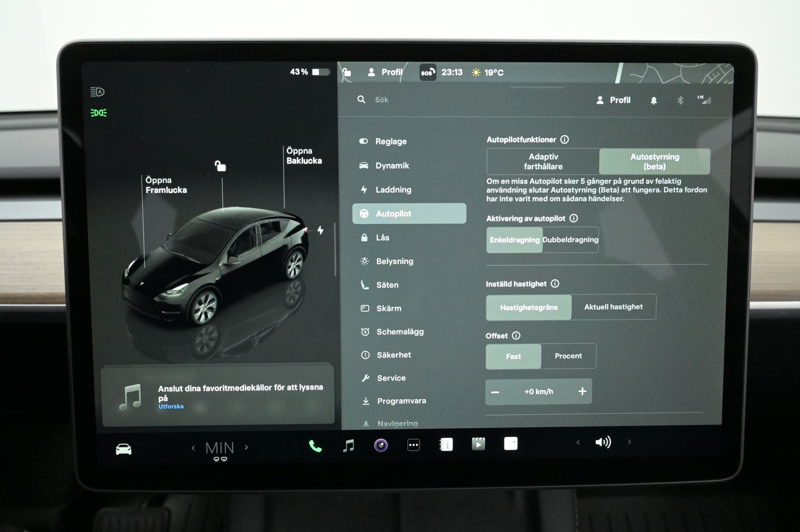Tap the auto high beam indicator
This screenshot has height=532, width=800.
click(x=97, y=92)
